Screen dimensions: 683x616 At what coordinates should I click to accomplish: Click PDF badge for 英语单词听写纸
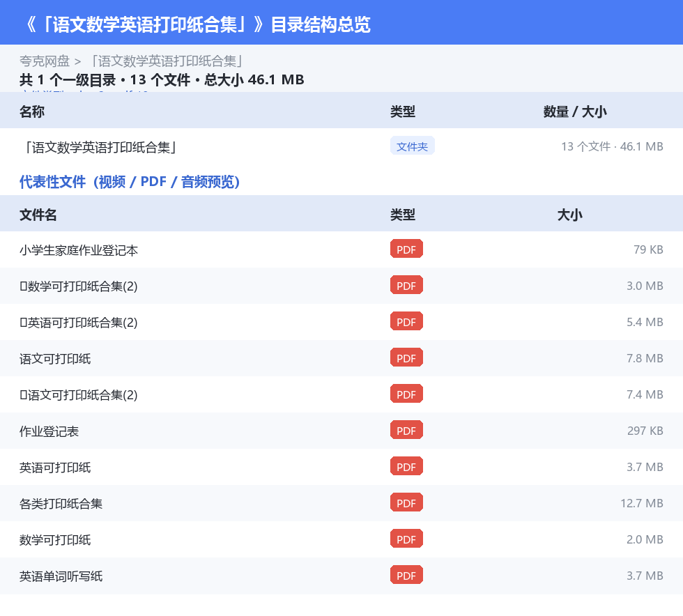point(406,575)
